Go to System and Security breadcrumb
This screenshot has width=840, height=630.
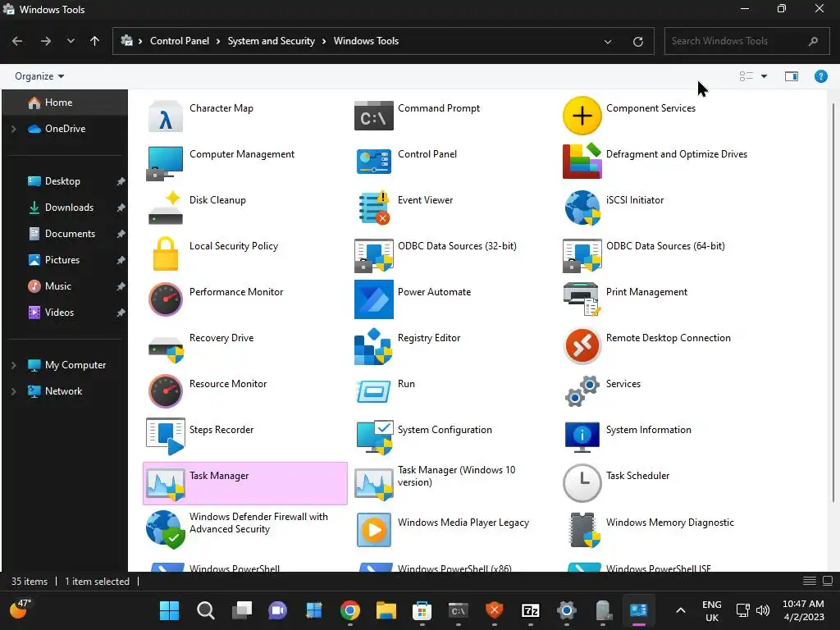click(271, 41)
